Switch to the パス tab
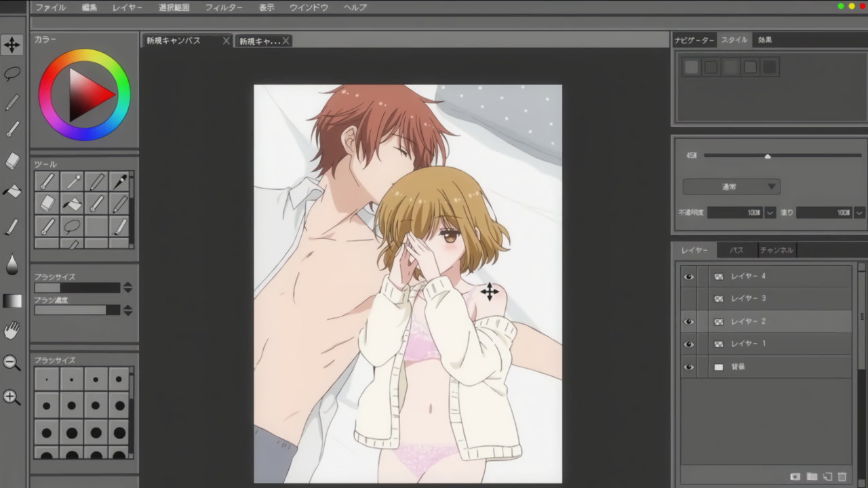868x488 pixels. click(736, 250)
